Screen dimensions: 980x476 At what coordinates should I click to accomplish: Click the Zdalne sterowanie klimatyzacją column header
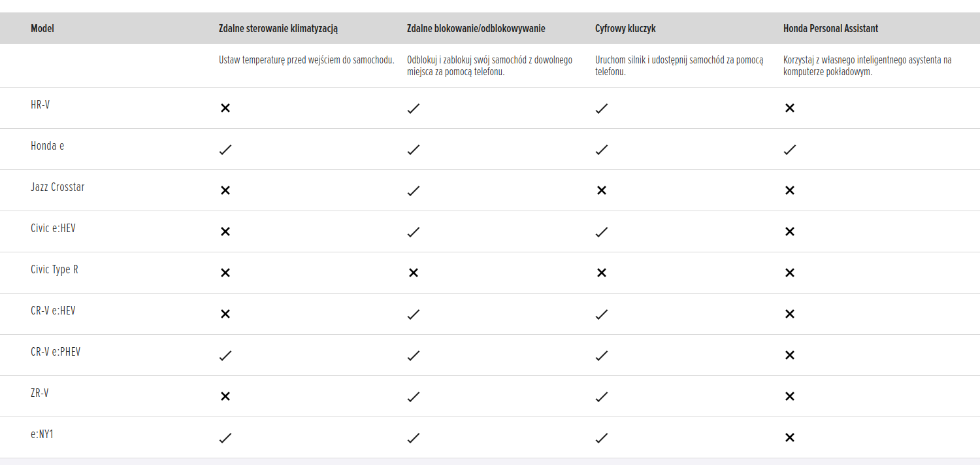(x=278, y=29)
